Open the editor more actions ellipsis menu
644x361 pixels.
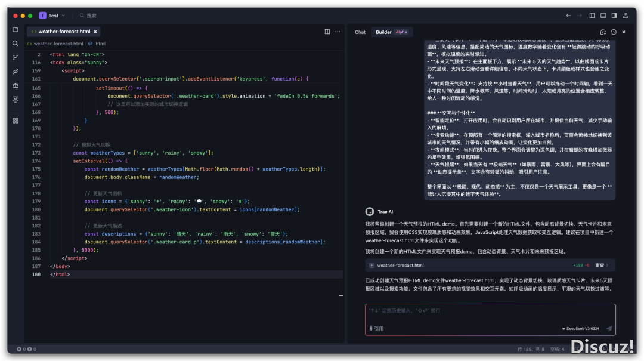click(338, 32)
